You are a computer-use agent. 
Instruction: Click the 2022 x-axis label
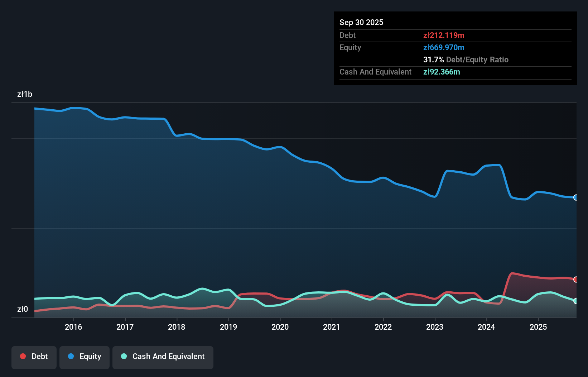tap(383, 327)
